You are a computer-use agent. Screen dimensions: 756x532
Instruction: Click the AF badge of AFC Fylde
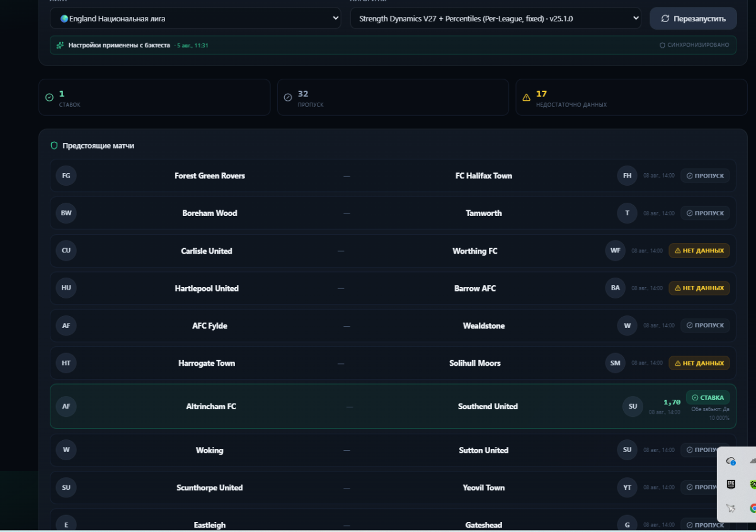click(66, 325)
